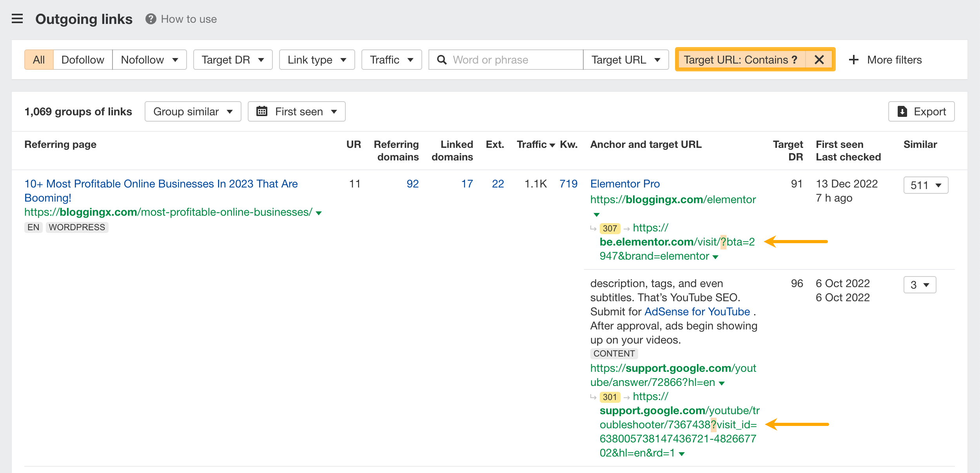
Task: Click the 92 referring domains value
Action: click(412, 184)
